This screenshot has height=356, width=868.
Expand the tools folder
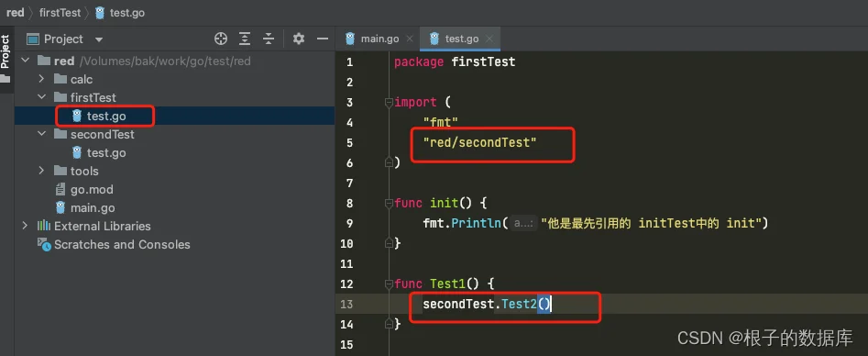(x=41, y=171)
